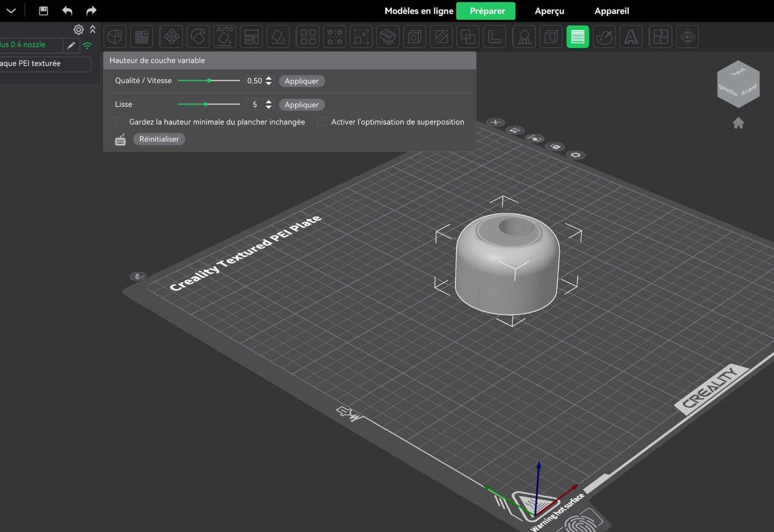Enable Gardez la hauteur minimale du plancher checkbox
The image size is (774, 532).
119,122
